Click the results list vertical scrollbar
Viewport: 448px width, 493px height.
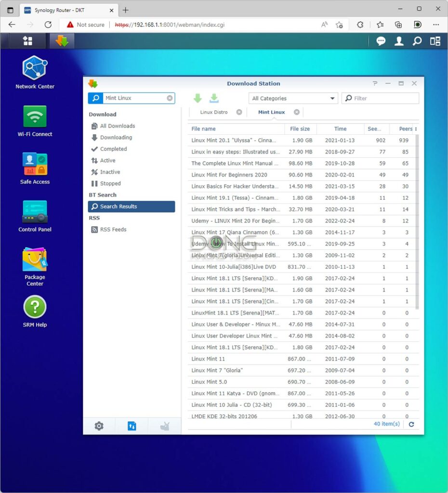pos(417,222)
